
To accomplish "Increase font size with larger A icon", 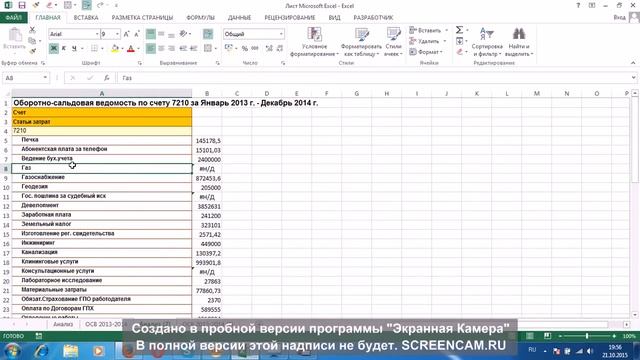I will pyautogui.click(x=127, y=34).
